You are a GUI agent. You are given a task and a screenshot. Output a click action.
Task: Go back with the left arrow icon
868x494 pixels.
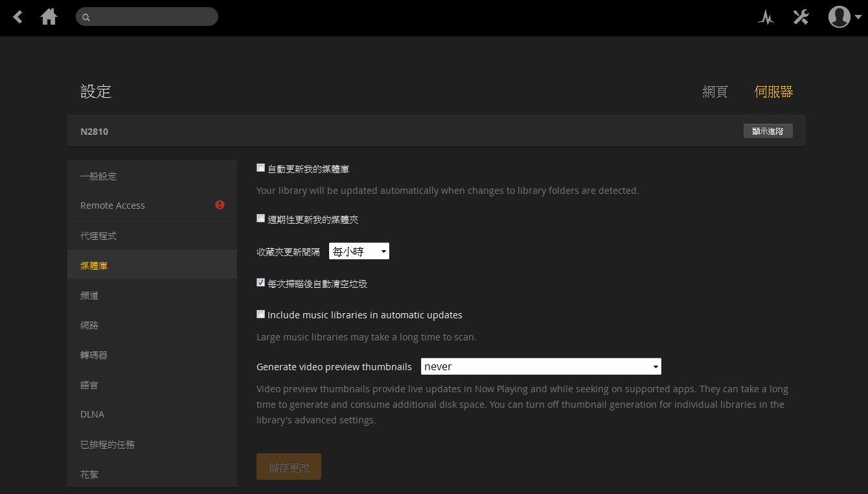coord(18,18)
